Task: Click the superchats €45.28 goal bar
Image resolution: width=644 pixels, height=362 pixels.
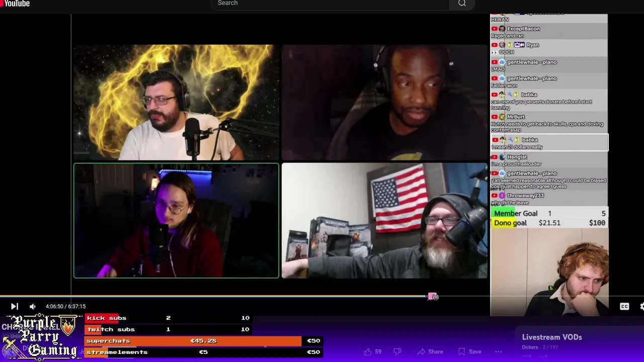Action: [204, 341]
